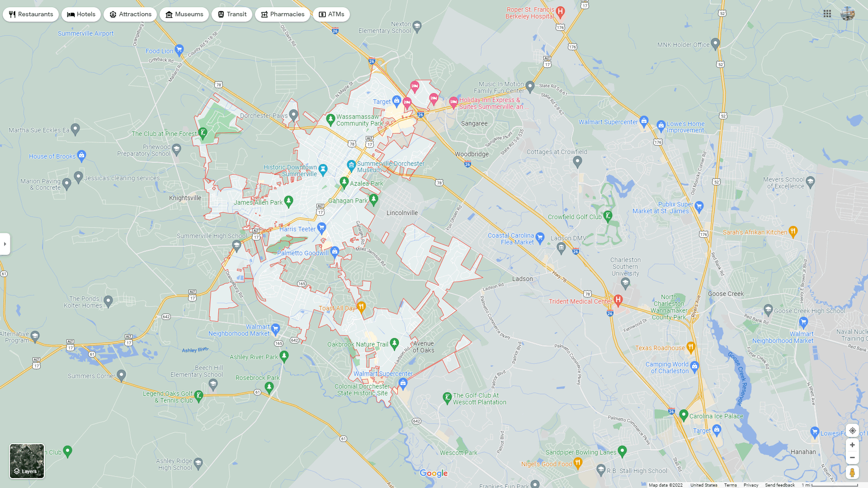Open the Terms link
The height and width of the screenshot is (488, 868).
(730, 485)
